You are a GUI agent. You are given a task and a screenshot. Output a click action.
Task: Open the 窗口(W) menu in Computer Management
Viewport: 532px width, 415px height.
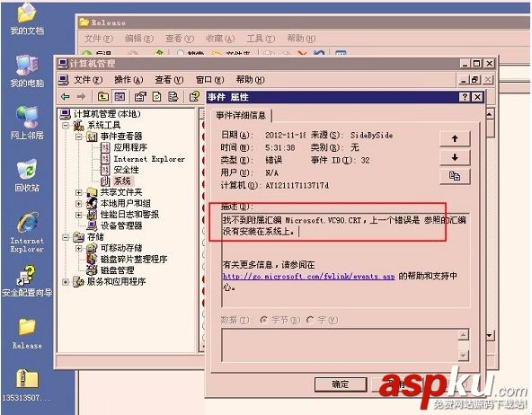click(209, 80)
